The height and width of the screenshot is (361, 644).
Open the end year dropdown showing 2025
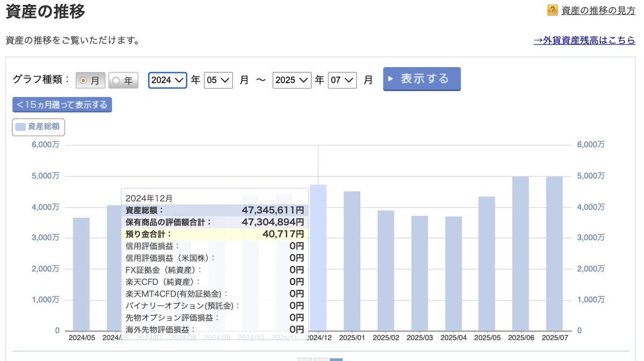click(x=292, y=80)
